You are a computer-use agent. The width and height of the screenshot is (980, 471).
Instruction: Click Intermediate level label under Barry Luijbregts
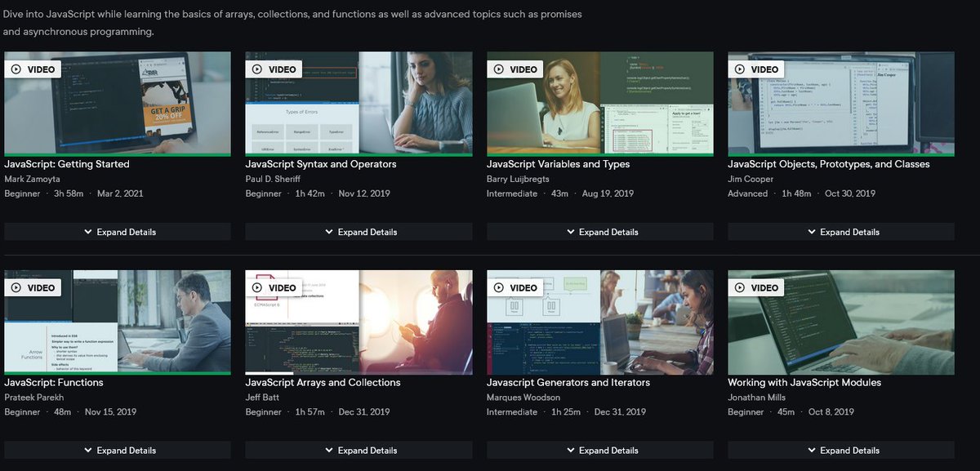[x=512, y=193]
